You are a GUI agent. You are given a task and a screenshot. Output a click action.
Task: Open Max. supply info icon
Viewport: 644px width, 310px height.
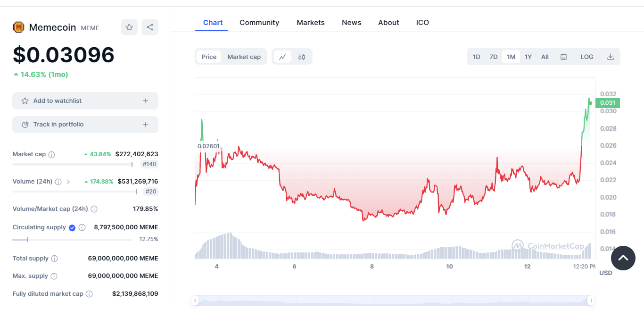click(x=54, y=276)
